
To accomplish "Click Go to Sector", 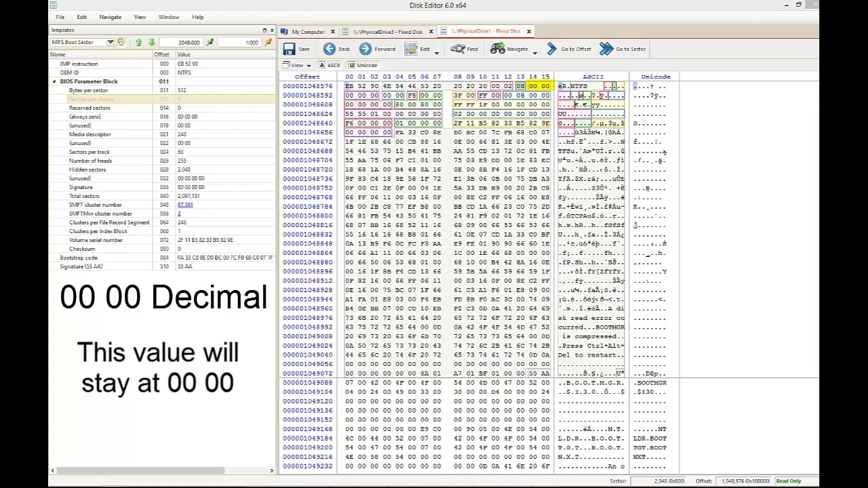I will [623, 49].
